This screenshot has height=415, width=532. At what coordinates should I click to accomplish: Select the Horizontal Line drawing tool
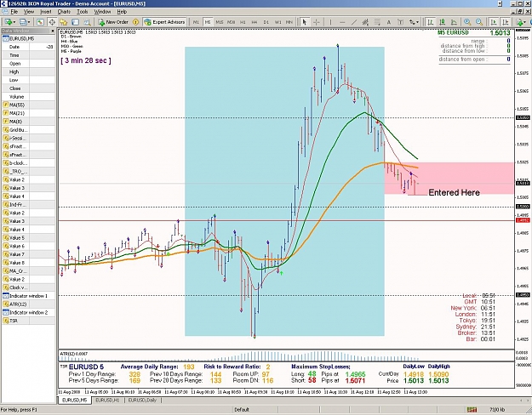[x=342, y=22]
